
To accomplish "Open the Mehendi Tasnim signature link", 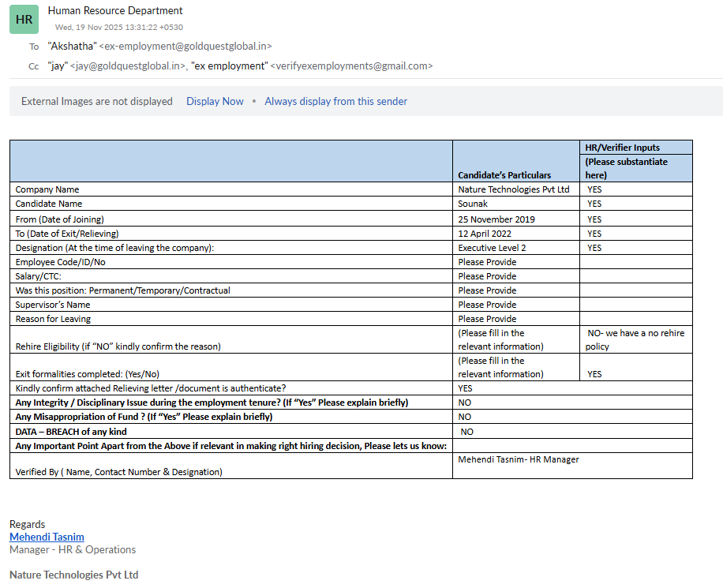I will point(47,537).
